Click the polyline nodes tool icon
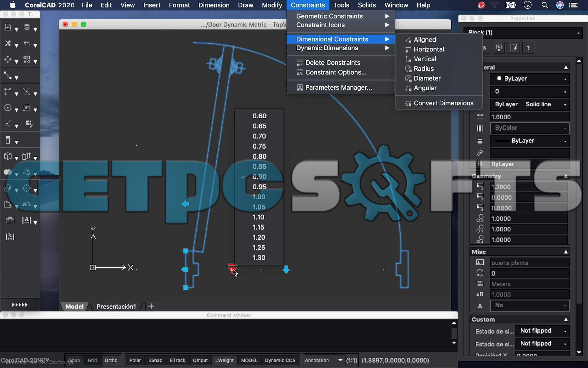This screenshot has height=368, width=588. 8,92
